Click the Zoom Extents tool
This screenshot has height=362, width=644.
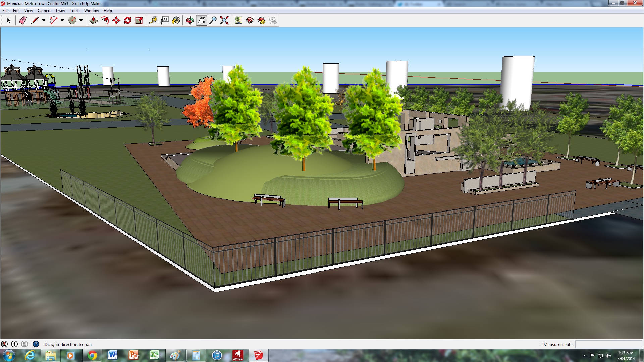point(224,21)
